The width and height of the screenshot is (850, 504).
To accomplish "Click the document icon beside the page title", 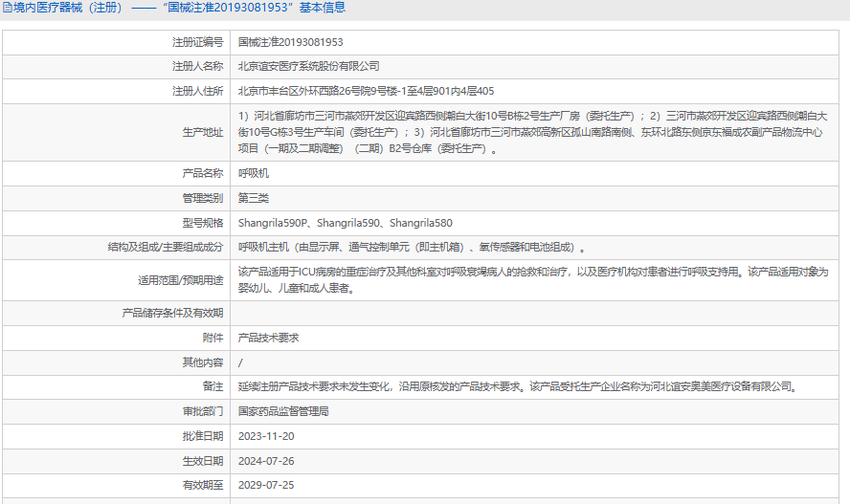I will click(x=8, y=8).
